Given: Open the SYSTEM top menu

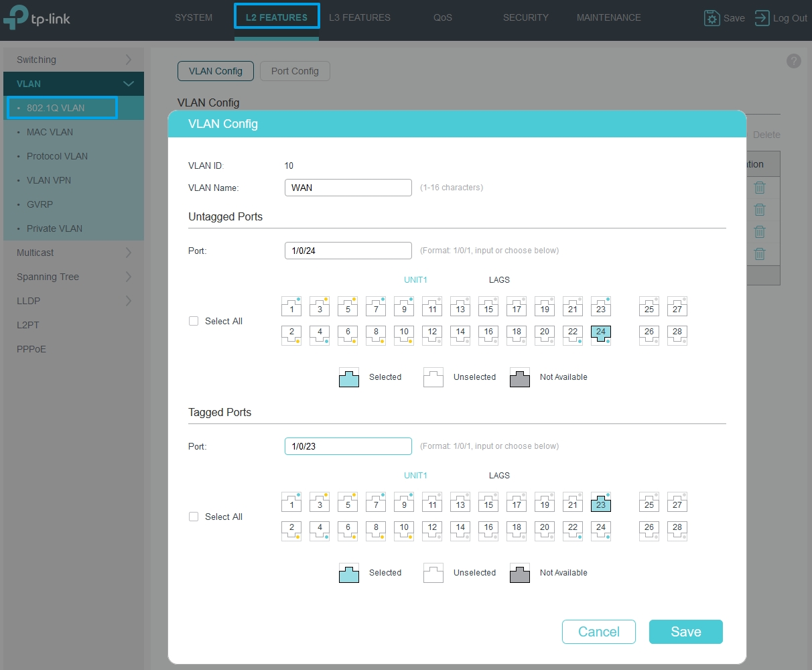Looking at the screenshot, I should click(194, 17).
